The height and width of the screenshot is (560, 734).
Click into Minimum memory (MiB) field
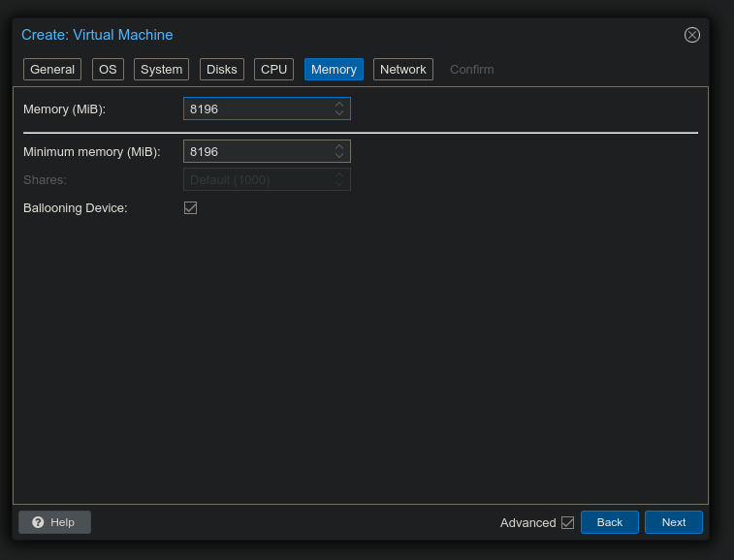coord(257,152)
